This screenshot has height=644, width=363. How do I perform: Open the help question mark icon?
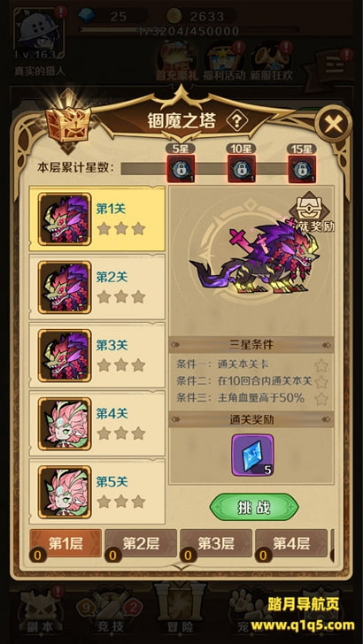pos(237,120)
